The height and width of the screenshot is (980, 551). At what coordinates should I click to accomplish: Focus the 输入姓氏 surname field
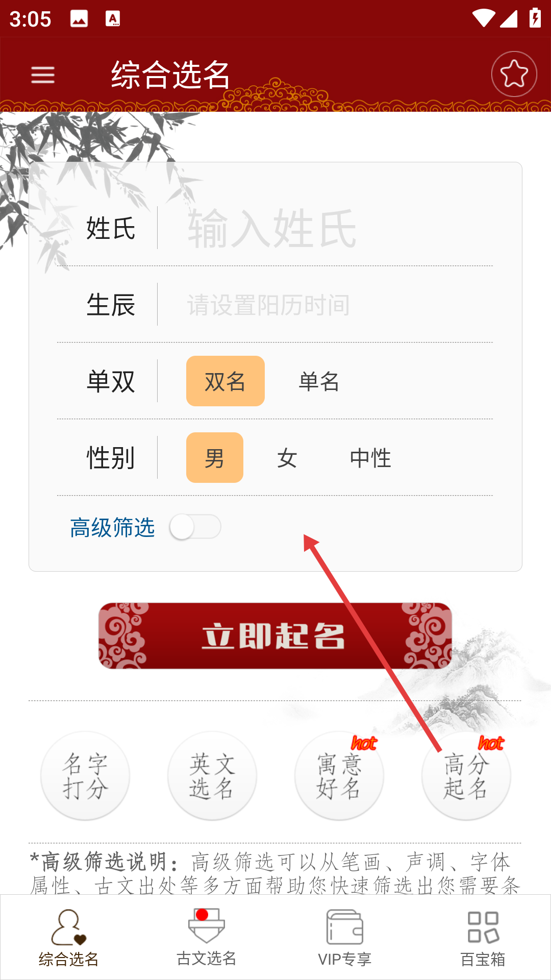coord(325,228)
